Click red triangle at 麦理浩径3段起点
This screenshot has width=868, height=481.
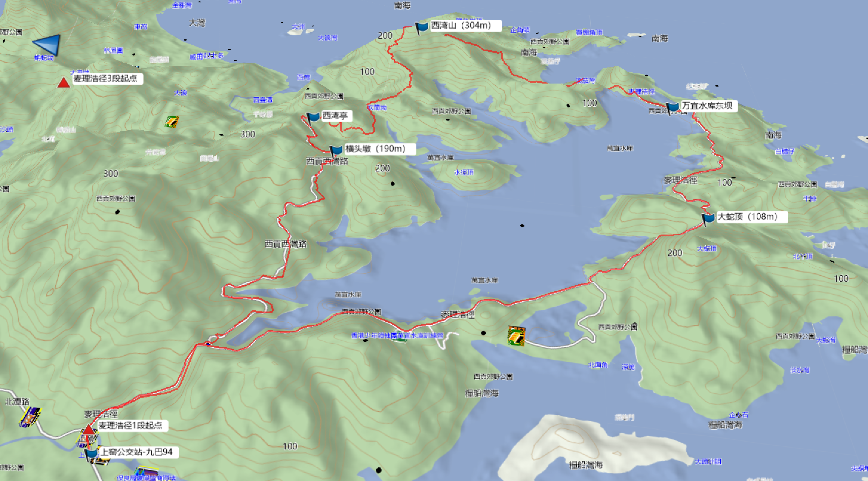tap(63, 83)
